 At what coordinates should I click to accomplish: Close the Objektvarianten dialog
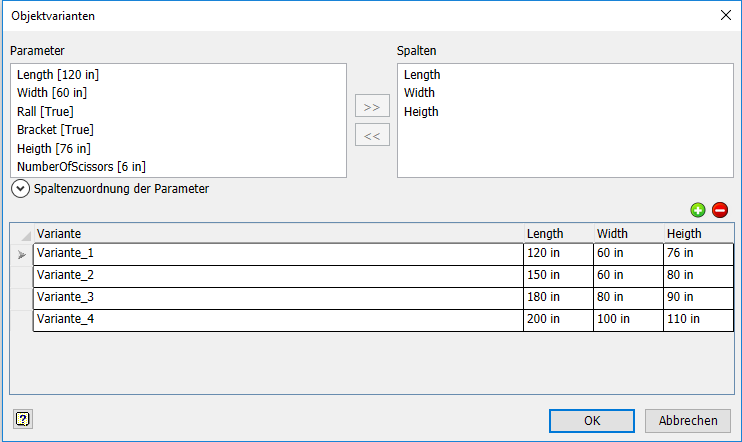(x=725, y=15)
